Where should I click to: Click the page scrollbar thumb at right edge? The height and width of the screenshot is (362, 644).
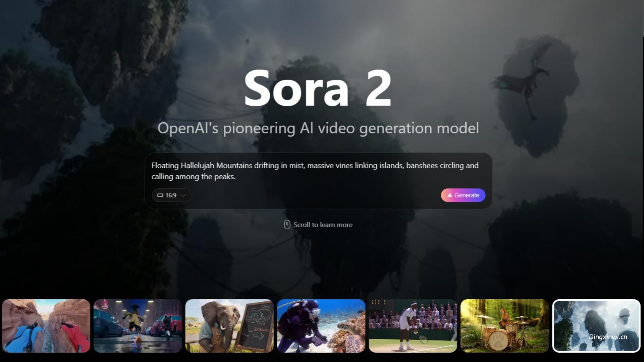tap(643, 18)
